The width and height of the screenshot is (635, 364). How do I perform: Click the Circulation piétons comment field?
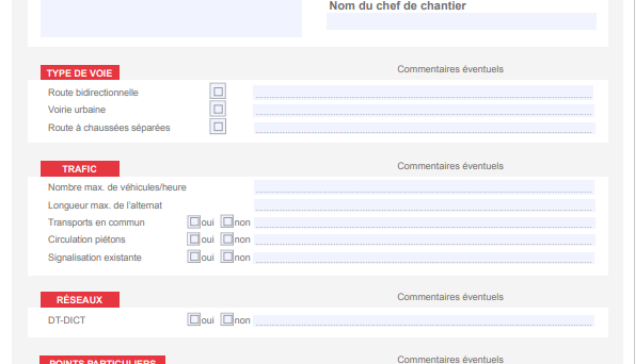424,240
